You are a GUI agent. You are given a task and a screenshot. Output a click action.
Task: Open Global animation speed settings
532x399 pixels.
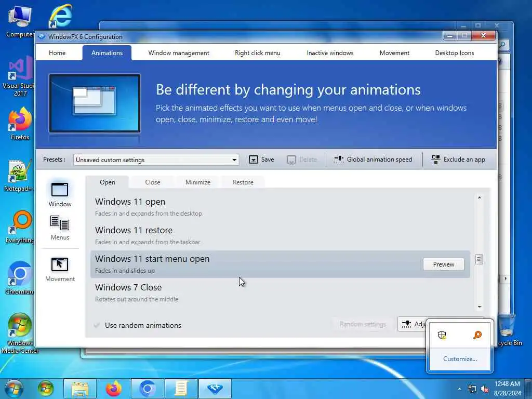[x=373, y=159]
